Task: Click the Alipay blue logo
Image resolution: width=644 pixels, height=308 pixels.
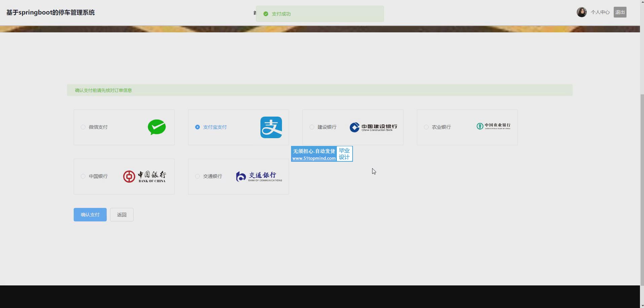Action: point(271,127)
